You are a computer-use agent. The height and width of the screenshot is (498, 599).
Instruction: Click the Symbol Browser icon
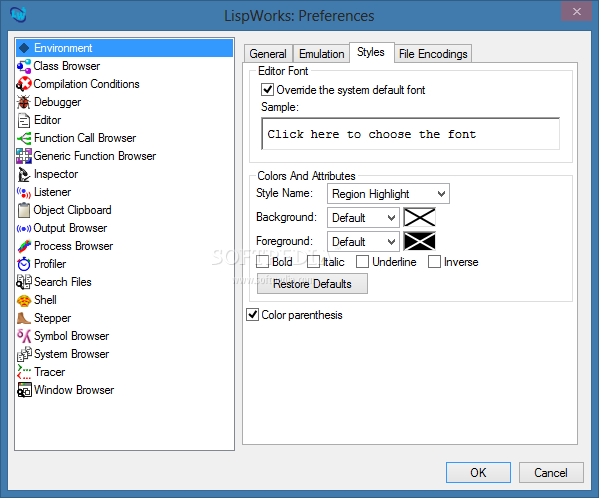(x=24, y=336)
